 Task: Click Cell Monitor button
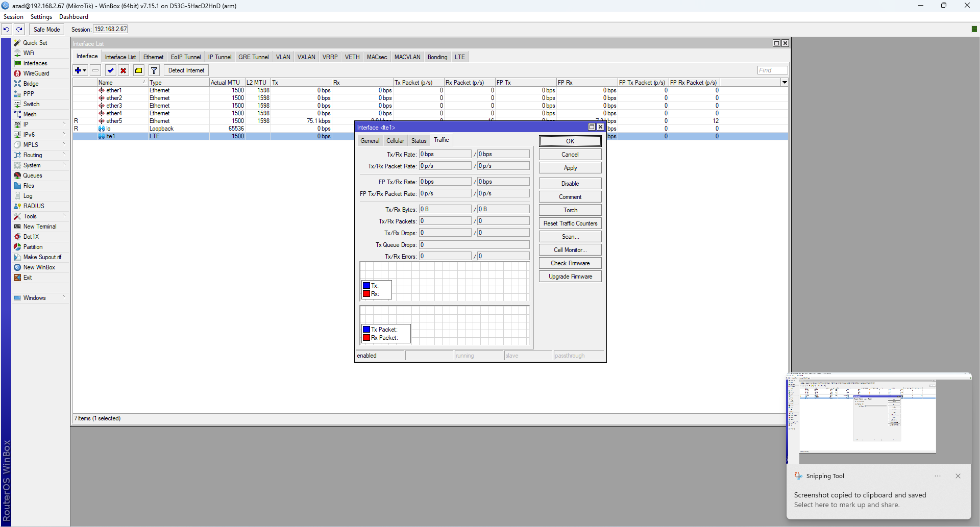click(570, 250)
